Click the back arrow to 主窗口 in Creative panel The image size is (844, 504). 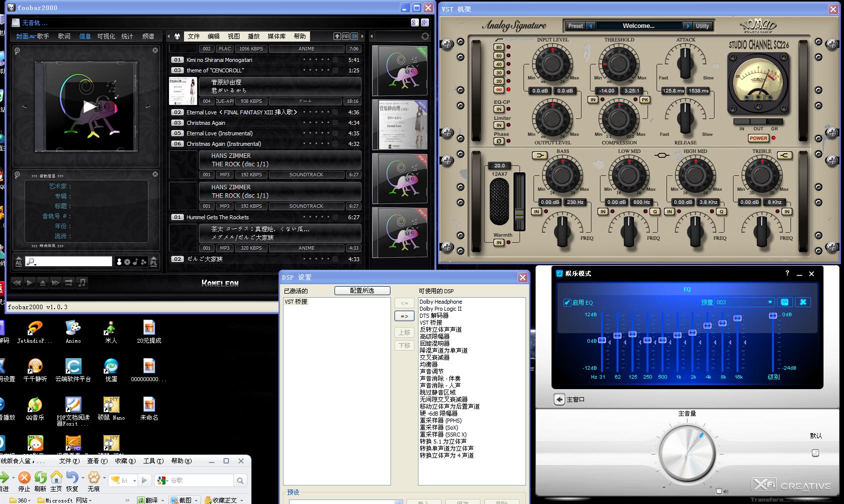[559, 399]
